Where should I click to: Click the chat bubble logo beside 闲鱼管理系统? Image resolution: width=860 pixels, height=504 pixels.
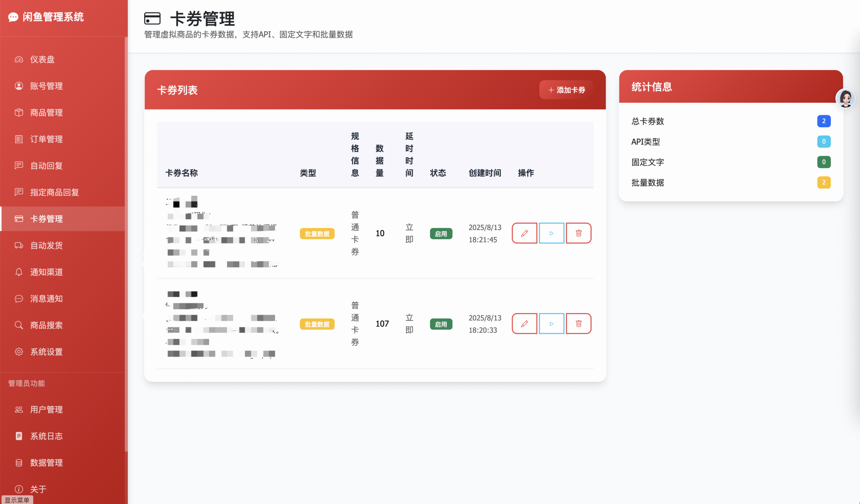point(13,17)
